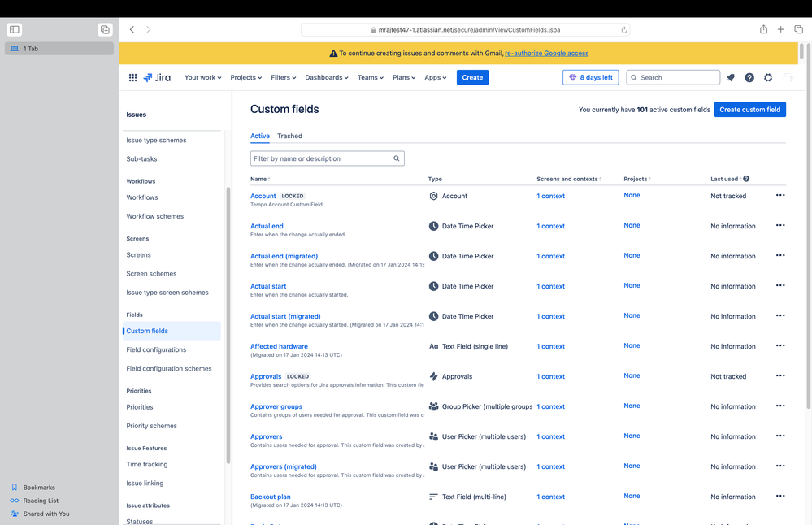The width and height of the screenshot is (812, 525).
Task: Switch to the Trashed tab
Action: click(x=289, y=136)
